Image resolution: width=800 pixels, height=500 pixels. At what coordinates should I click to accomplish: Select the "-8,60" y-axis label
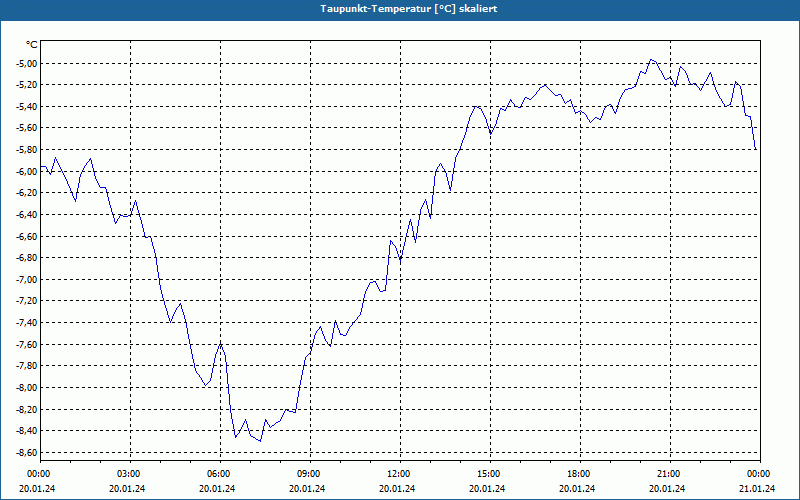point(26,453)
